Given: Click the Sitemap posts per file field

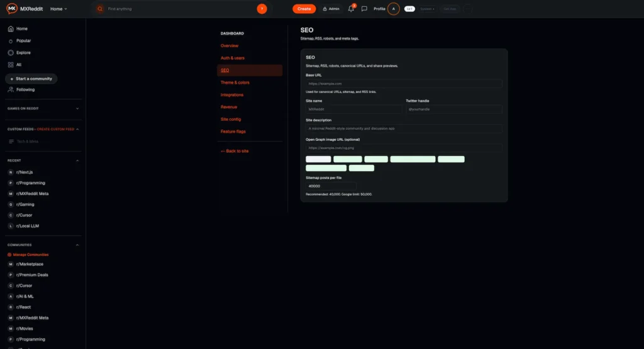Looking at the screenshot, I should coord(331,186).
